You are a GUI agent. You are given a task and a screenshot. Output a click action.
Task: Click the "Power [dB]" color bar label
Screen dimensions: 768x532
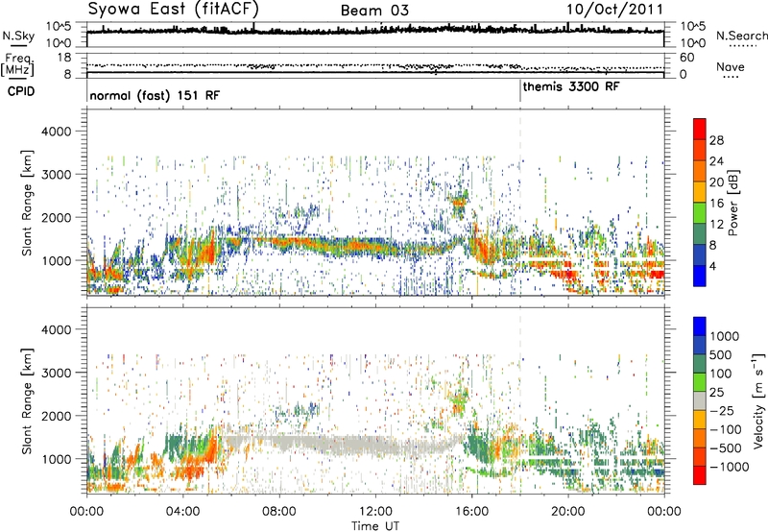(733, 203)
